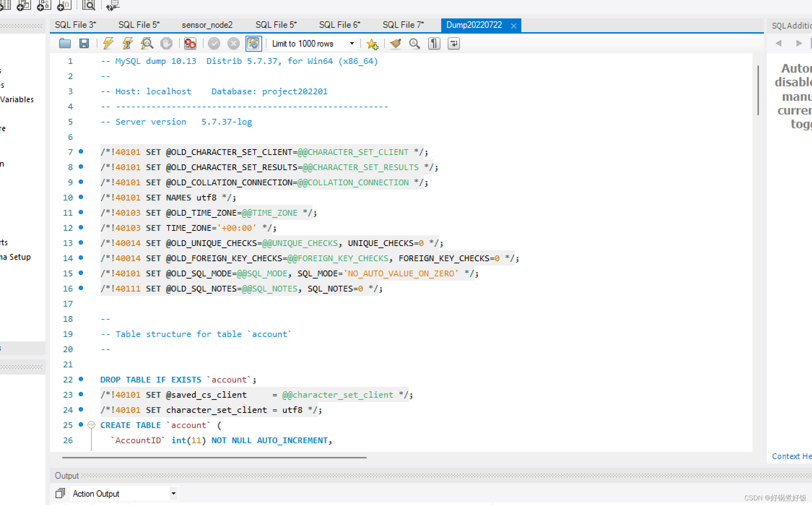
Task: Toggle the auto-commit mode button
Action: tap(253, 44)
